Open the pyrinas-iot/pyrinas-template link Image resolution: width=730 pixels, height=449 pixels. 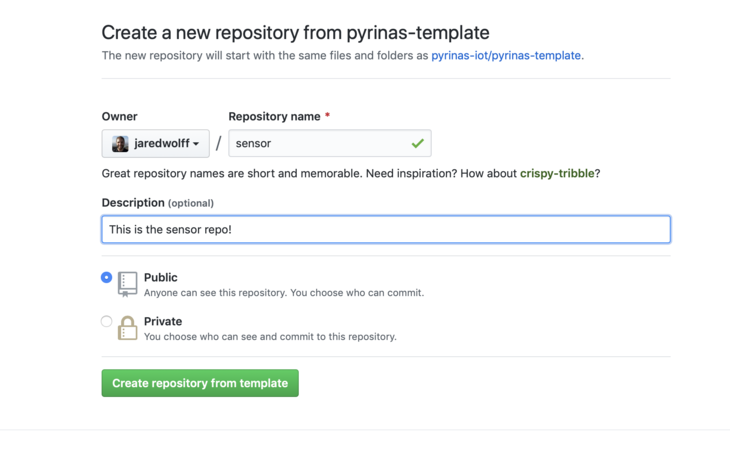tap(506, 56)
